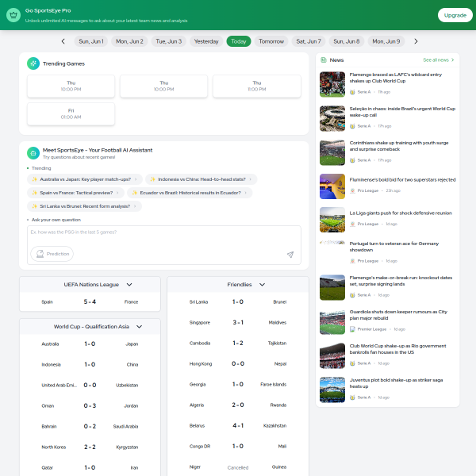
Task: Click Serie A icon on Juventus article
Action: (352, 397)
